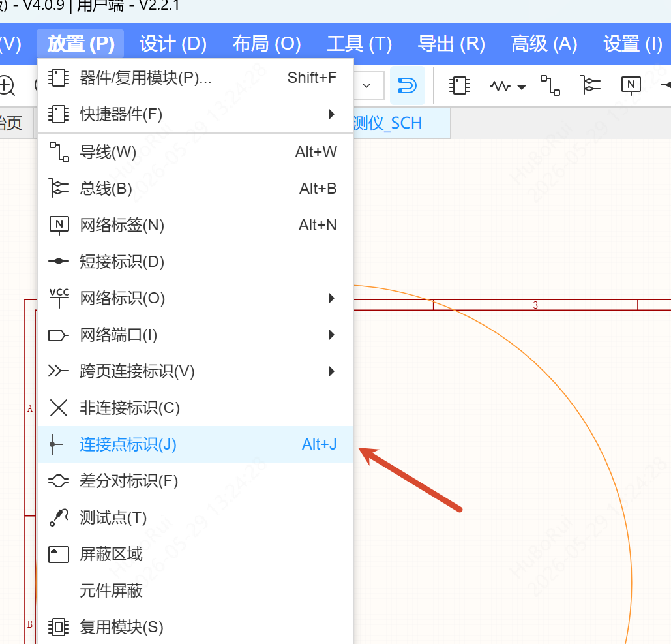Click column marker 3 on sheet border
Image resolution: width=671 pixels, height=644 pixels.
tap(535, 305)
